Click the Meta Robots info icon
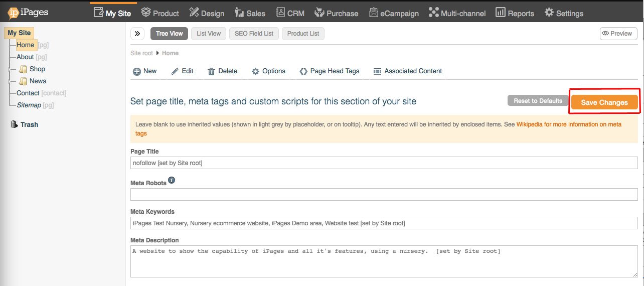644x286 pixels. (172, 180)
